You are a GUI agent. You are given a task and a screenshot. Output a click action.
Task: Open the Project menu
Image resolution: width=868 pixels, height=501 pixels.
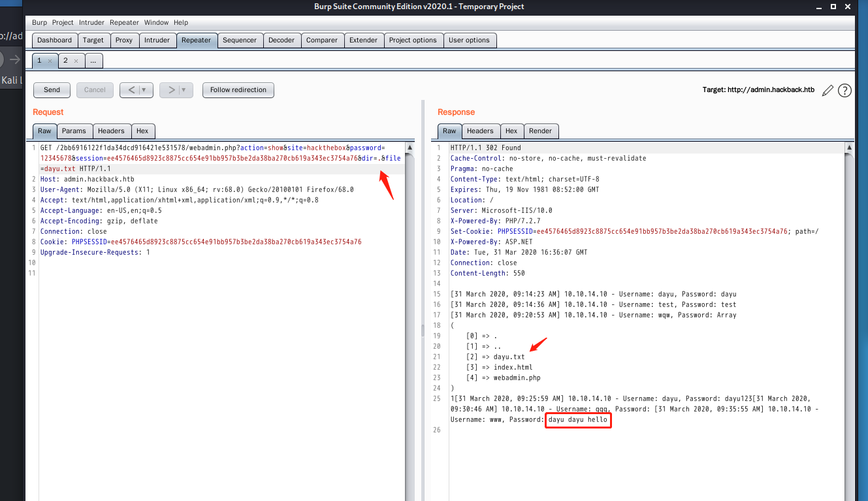[63, 22]
